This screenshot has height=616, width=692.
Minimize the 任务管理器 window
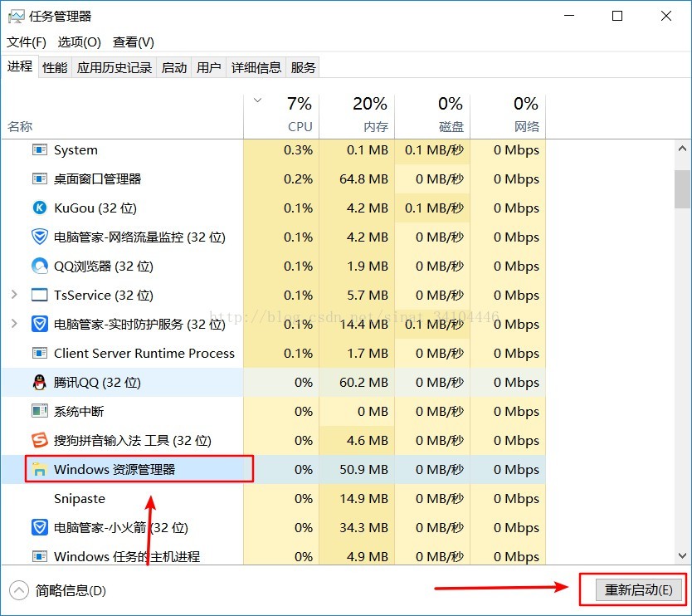point(569,16)
